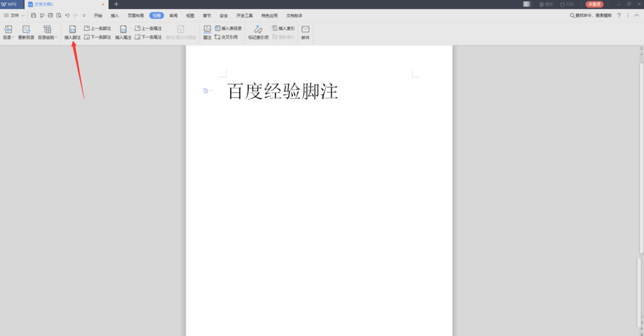Open the 文档助手 tab

(294, 15)
